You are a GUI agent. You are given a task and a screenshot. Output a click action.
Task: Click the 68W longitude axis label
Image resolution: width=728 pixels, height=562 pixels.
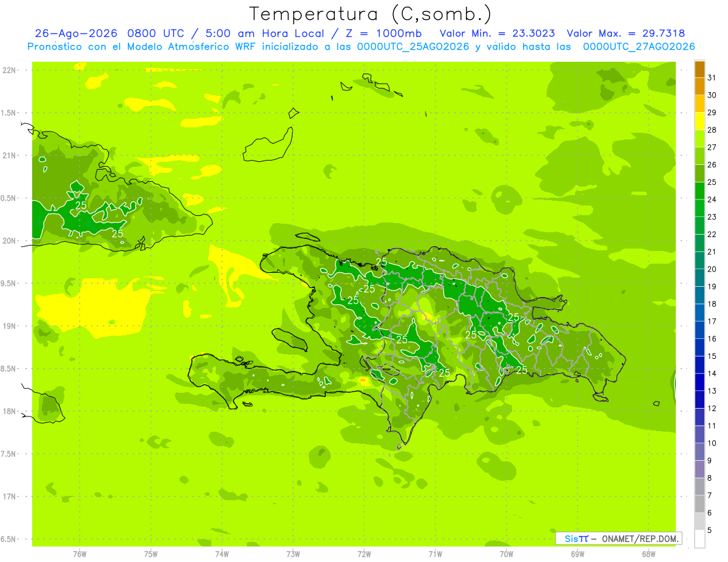648,554
